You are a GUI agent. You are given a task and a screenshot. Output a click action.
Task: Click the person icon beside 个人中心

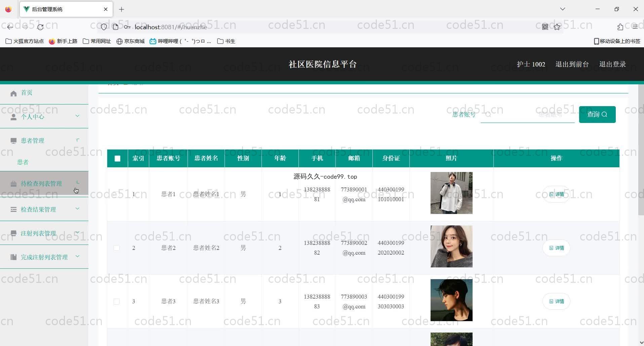13,117
